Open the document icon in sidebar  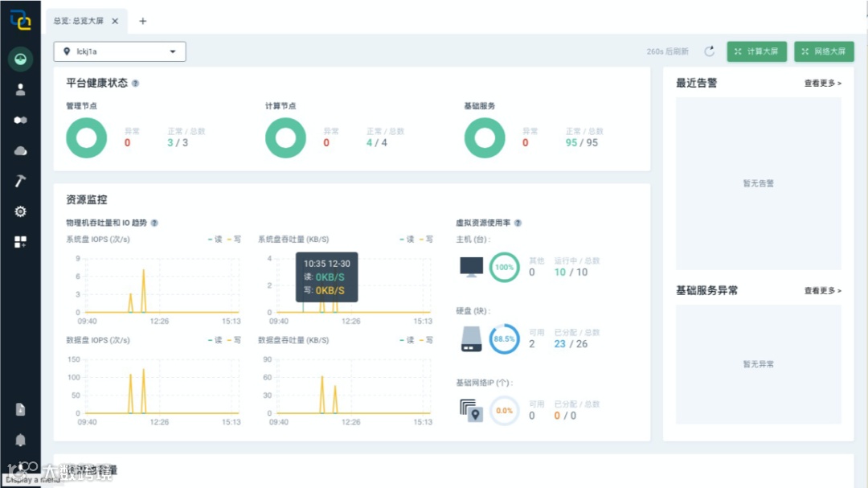(x=20, y=409)
